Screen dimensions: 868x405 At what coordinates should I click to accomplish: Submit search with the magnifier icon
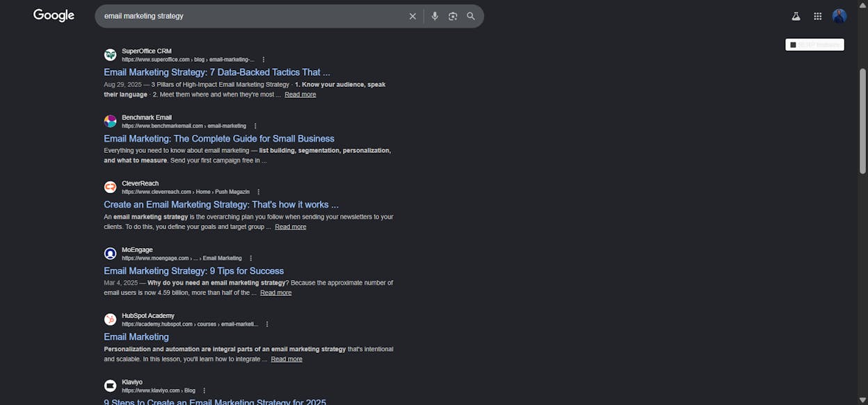pyautogui.click(x=471, y=16)
